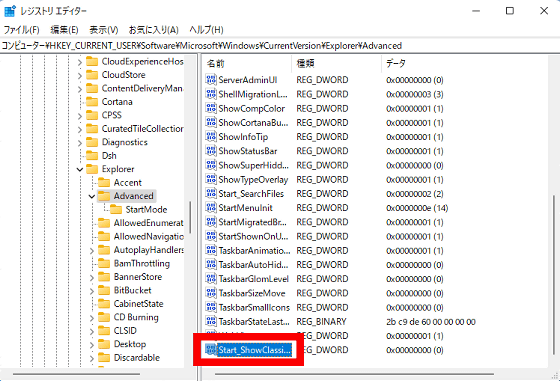560x381 pixels.
Task: Expand the CD Burning key
Action: 92,318
